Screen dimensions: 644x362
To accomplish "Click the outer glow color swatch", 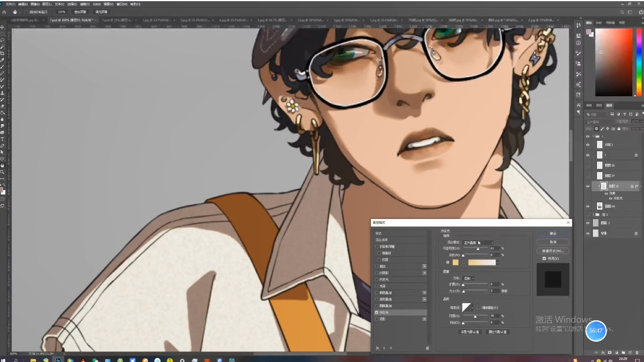I will click(456, 262).
